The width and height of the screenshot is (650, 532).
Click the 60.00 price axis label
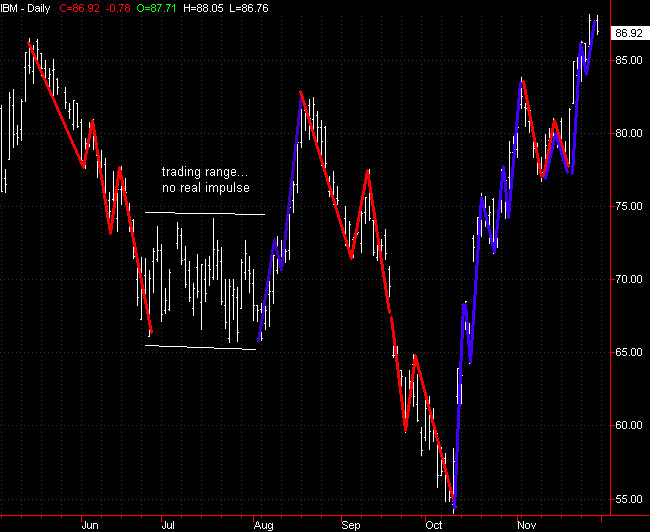629,425
